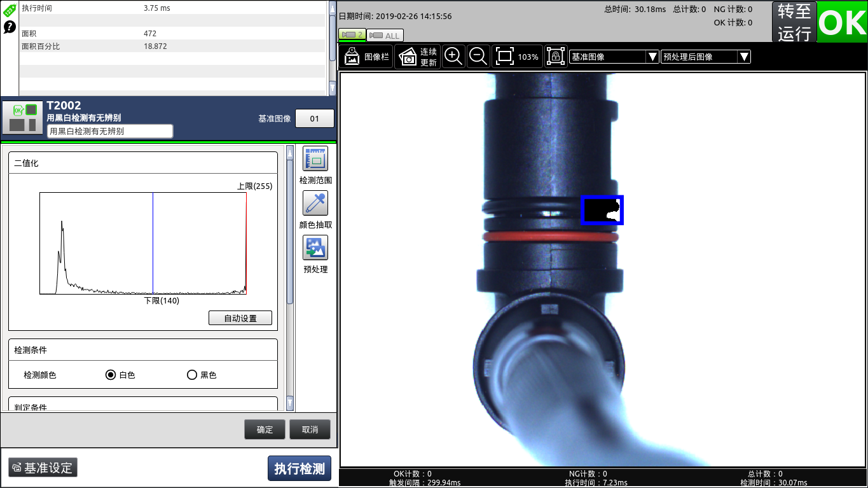Viewport: 868px width, 488px height.
Task: Click the reference image 01 button
Action: tap(315, 118)
